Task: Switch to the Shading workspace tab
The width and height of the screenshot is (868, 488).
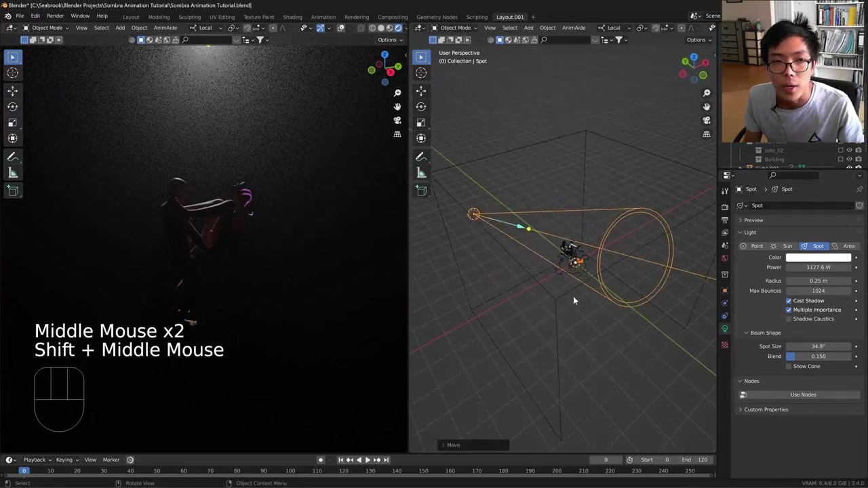Action: [292, 17]
